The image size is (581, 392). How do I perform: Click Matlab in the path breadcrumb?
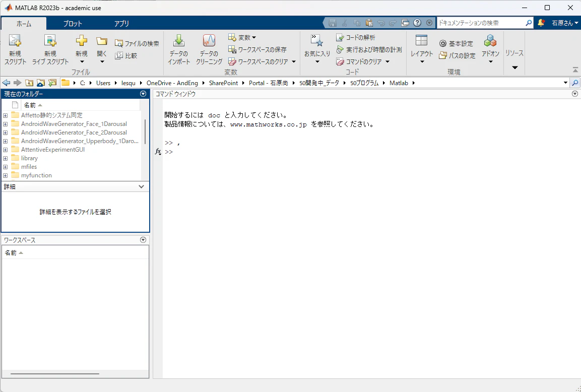coord(399,83)
